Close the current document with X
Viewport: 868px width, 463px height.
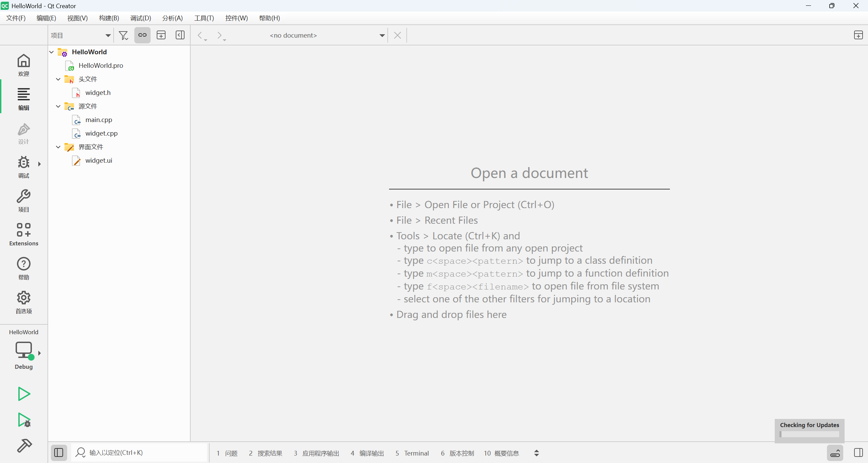pyautogui.click(x=398, y=35)
